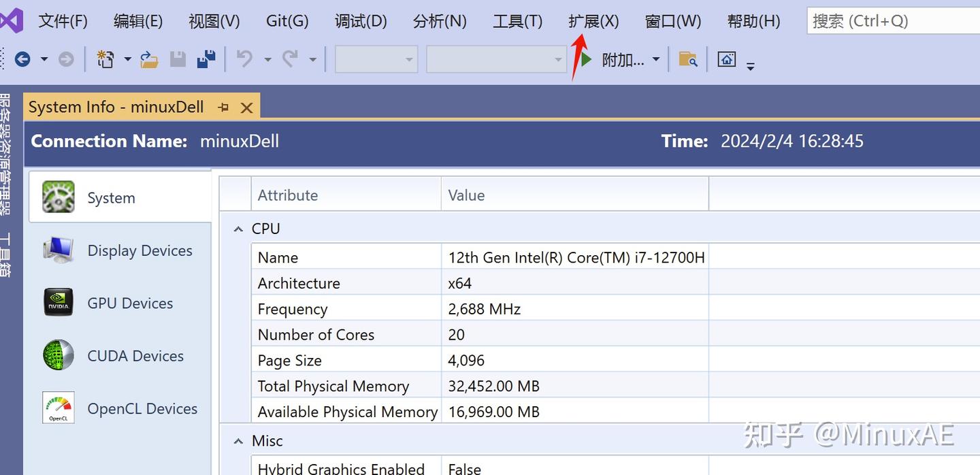Click the Navigate Forward arrow icon
Viewport: 980px width, 475px height.
click(x=65, y=59)
